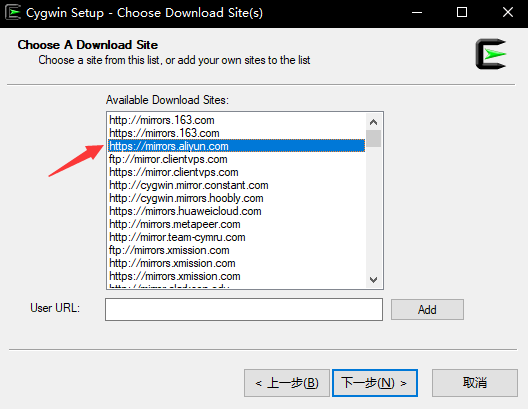The width and height of the screenshot is (528, 409).
Task: Close the Cygwin Setup window
Action: coord(507,13)
